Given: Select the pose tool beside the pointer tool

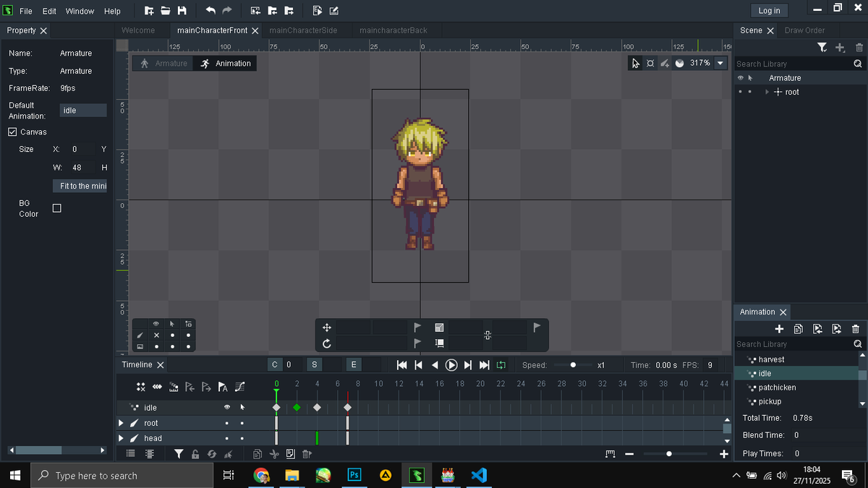Looking at the screenshot, I should point(650,63).
